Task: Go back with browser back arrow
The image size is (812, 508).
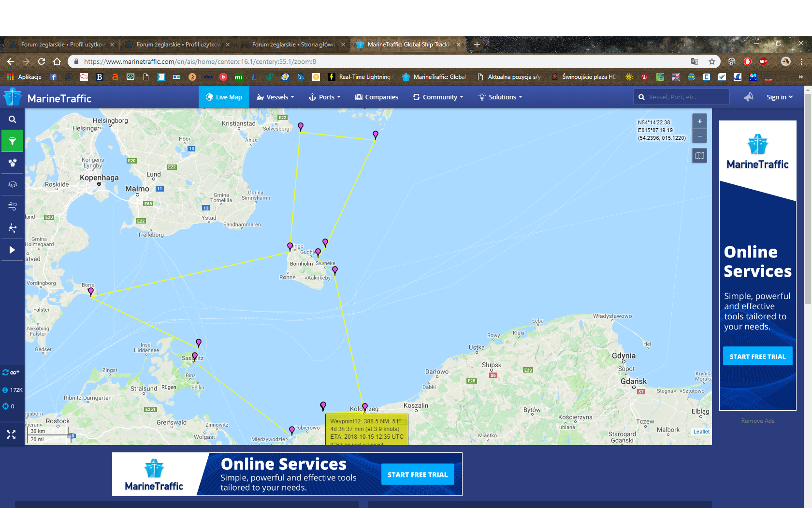Action: [11, 61]
